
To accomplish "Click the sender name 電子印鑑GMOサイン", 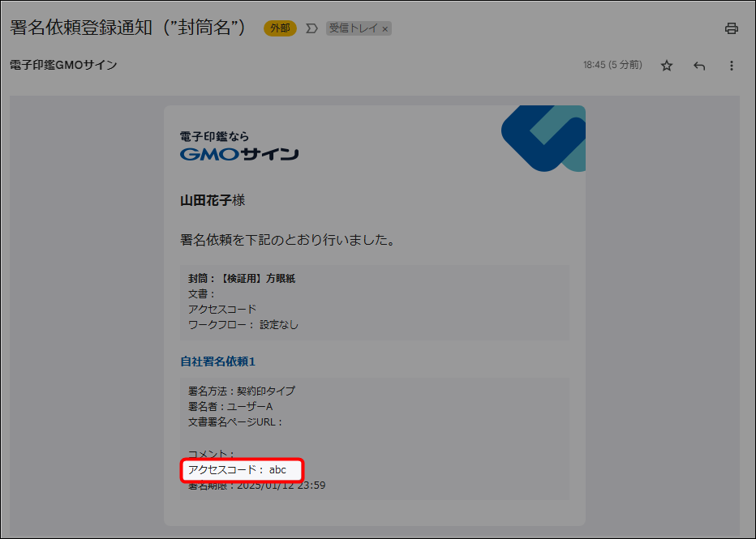I will [63, 65].
